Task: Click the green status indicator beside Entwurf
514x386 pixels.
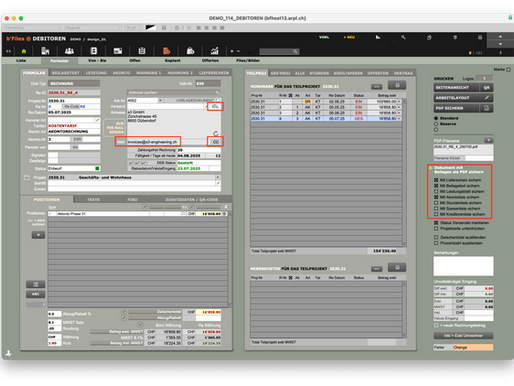Action: 97,168
